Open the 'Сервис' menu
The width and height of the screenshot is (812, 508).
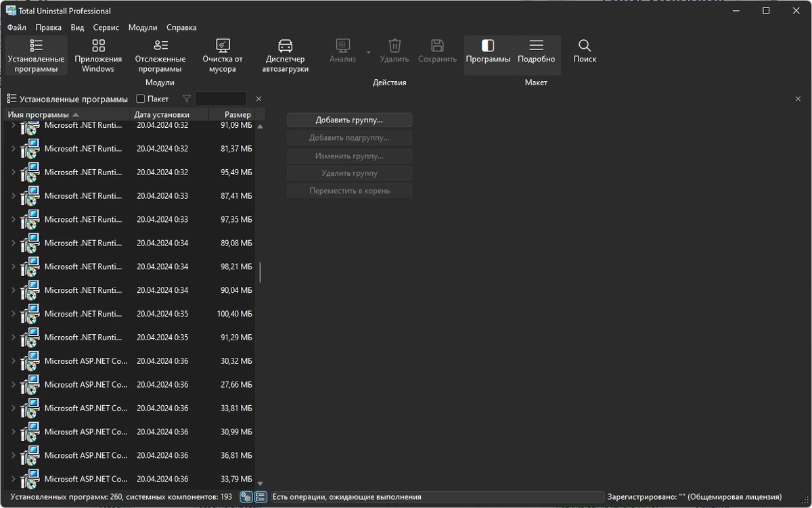[106, 28]
